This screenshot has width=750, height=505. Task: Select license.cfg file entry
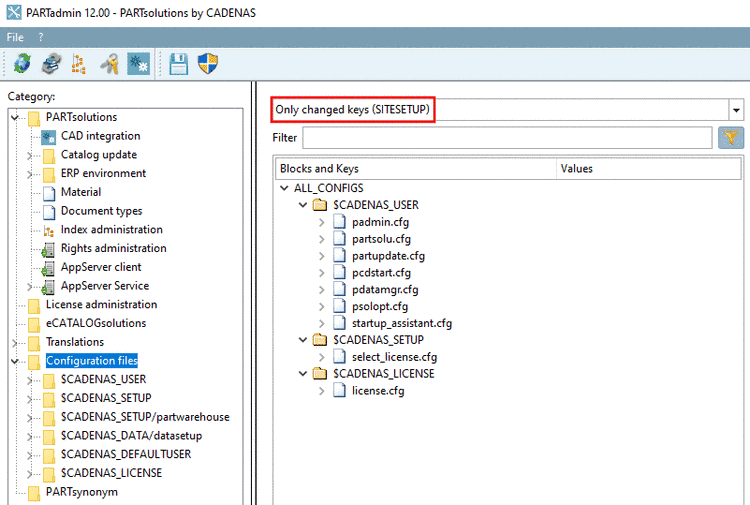pyautogui.click(x=378, y=391)
